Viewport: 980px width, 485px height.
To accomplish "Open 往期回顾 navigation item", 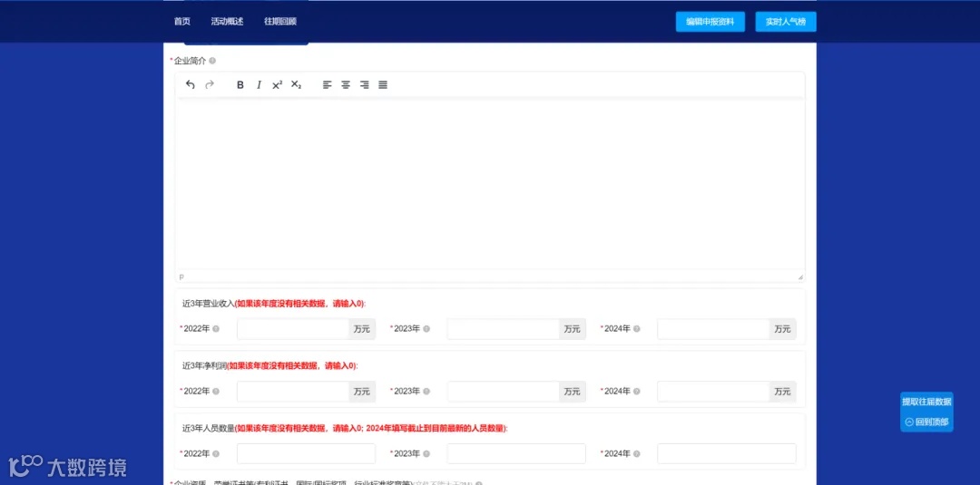I will tap(280, 21).
